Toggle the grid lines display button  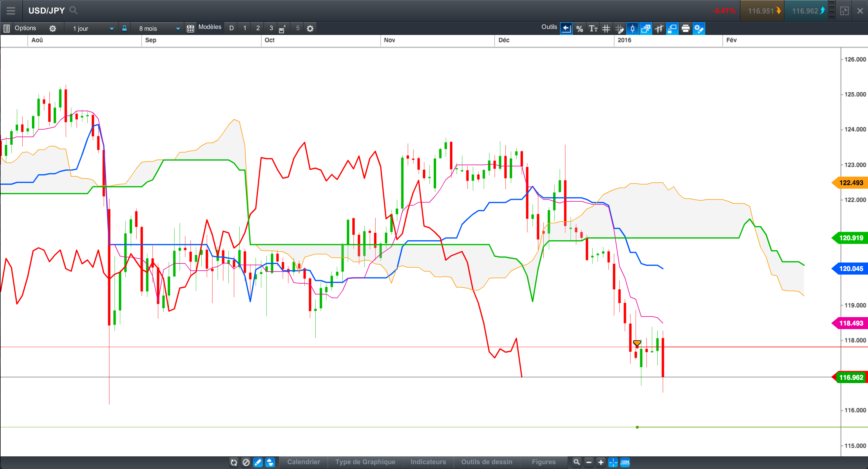point(606,29)
